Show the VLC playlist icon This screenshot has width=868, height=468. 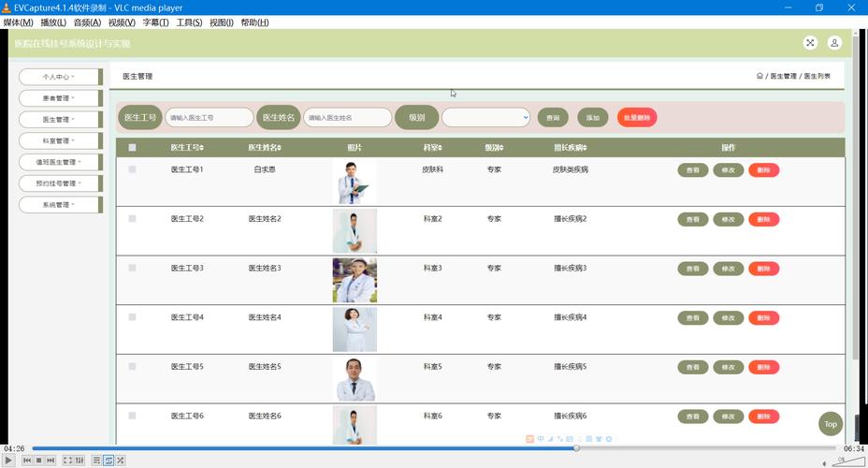pyautogui.click(x=96, y=461)
